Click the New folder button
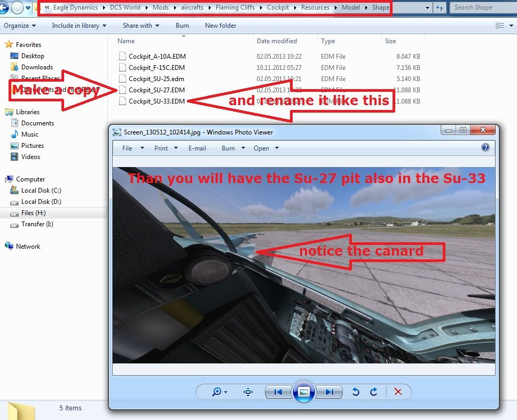517x420 pixels. click(221, 26)
